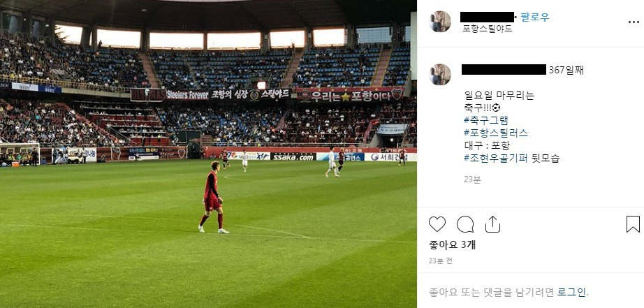This screenshot has width=644, height=308.
Task: Open comments with the speech bubble icon
Action: pyautogui.click(x=465, y=224)
